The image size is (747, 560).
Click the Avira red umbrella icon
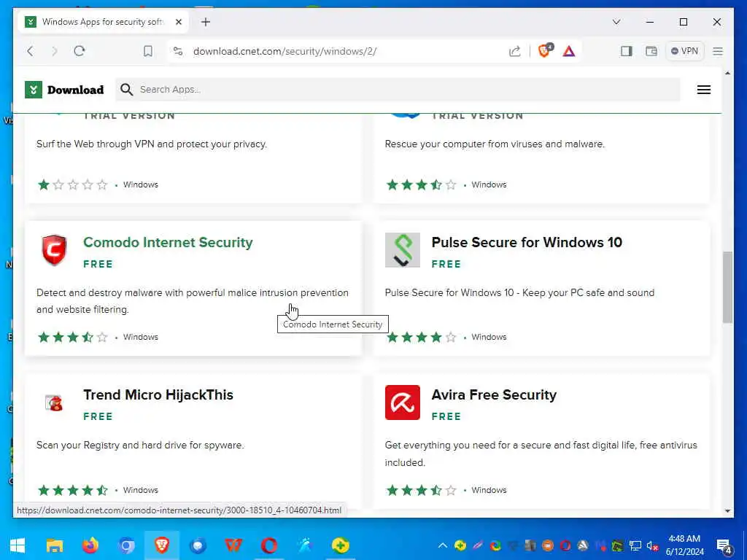[402, 402]
